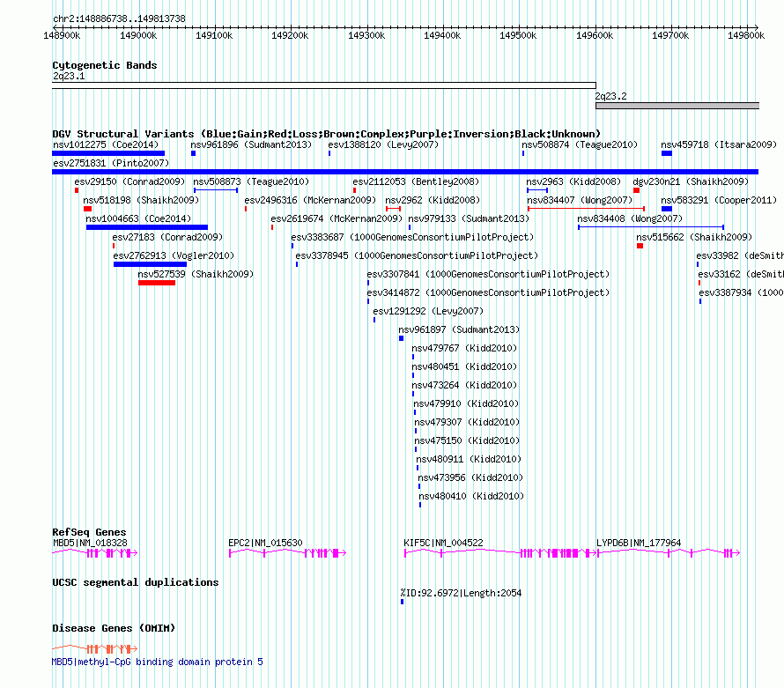Image resolution: width=784 pixels, height=688 pixels.
Task: Click the 2q23.2 grey cytogenetic band
Action: [x=677, y=106]
